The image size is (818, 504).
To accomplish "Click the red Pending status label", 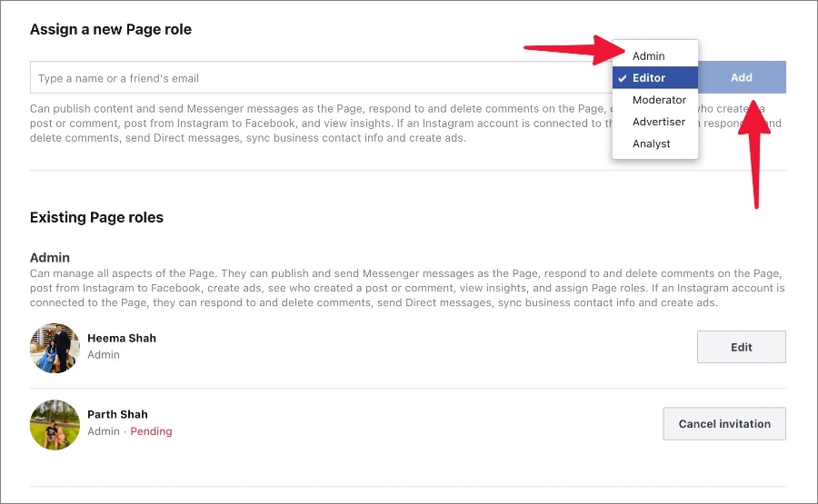I will point(151,431).
